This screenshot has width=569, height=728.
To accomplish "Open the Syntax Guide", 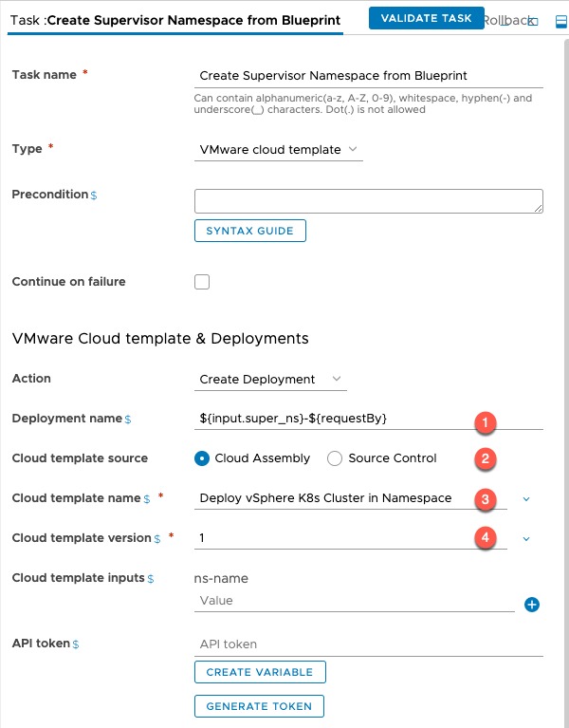I will (250, 231).
